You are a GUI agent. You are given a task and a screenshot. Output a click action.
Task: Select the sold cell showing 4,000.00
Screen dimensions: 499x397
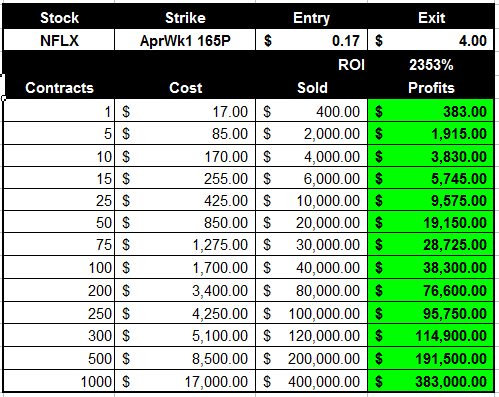click(x=311, y=156)
